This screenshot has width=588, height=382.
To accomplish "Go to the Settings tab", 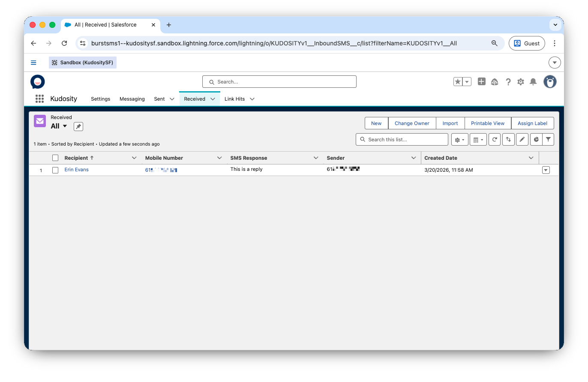I will tap(100, 99).
